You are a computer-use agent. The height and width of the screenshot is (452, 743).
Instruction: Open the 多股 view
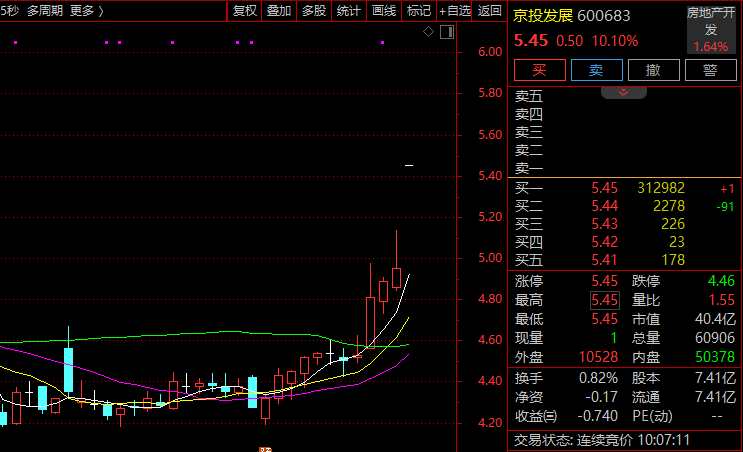click(314, 10)
